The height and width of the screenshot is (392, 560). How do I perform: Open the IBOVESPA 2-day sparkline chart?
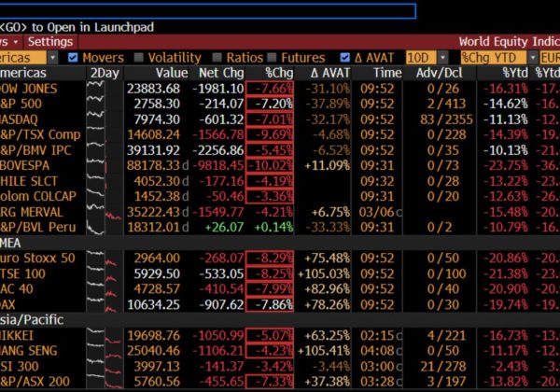[x=105, y=165]
